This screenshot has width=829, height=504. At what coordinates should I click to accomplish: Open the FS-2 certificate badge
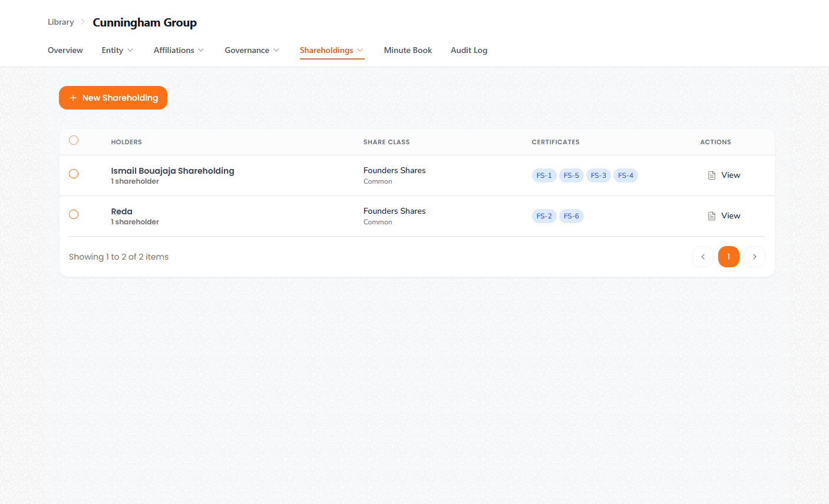click(x=544, y=216)
